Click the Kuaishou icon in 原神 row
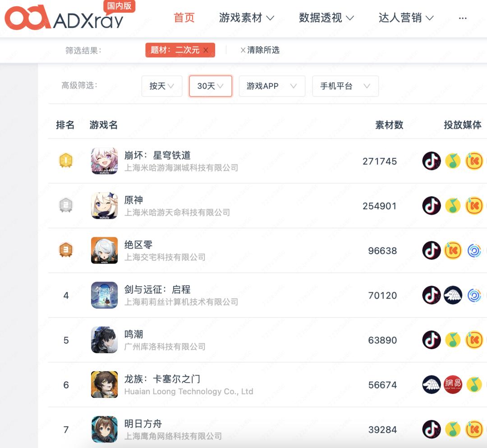This screenshot has width=487, height=448. click(x=474, y=206)
